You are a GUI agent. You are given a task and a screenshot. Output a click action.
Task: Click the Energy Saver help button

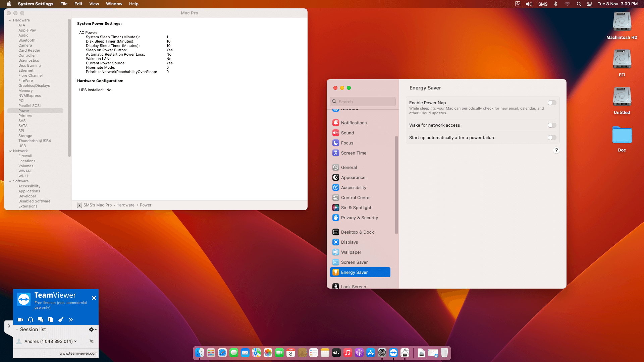click(x=556, y=150)
